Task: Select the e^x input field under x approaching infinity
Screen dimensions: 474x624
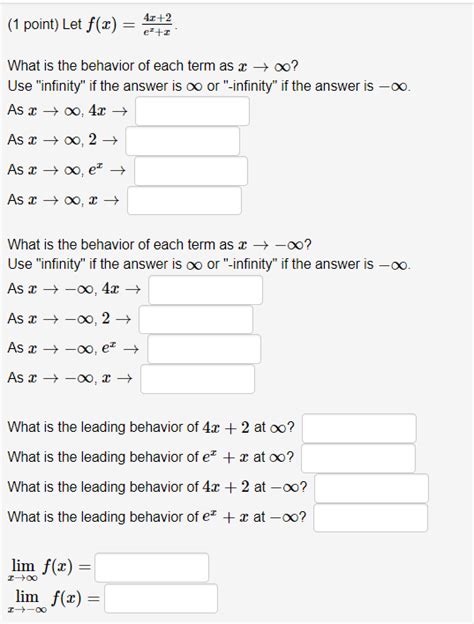Action: 191,171
